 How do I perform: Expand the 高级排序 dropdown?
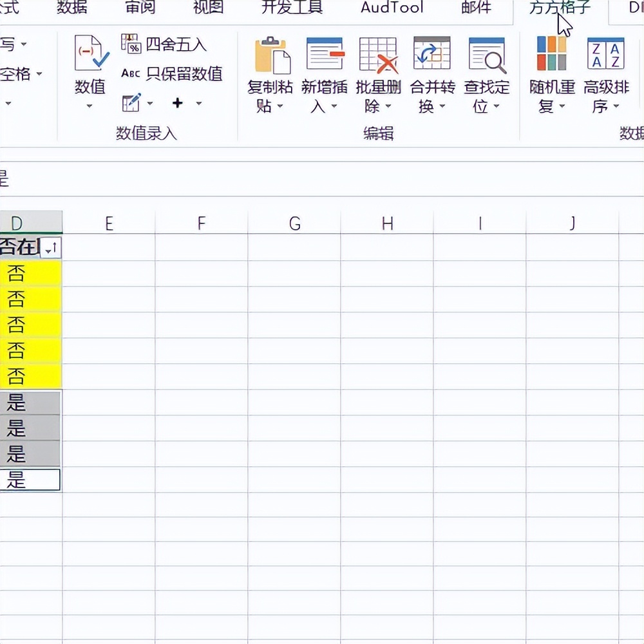tap(616, 106)
